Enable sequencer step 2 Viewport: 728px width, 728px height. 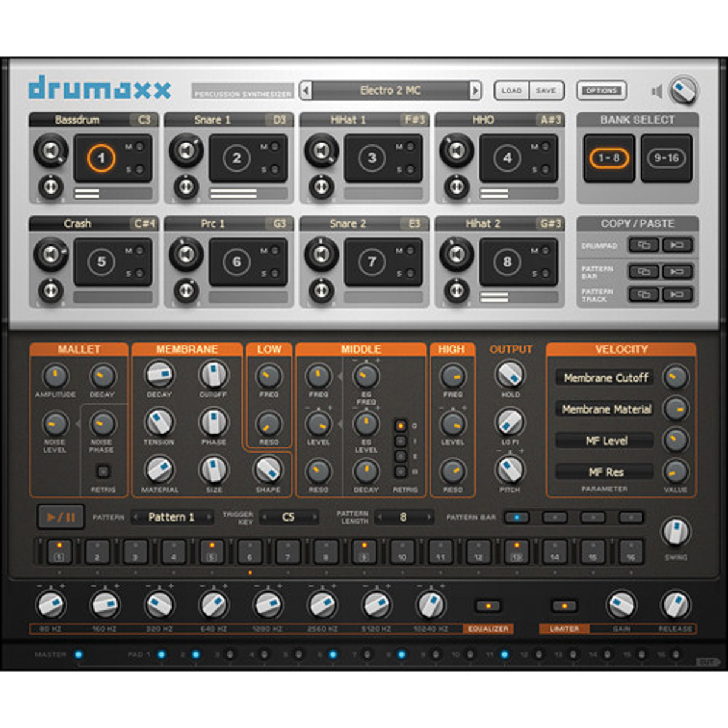point(97,551)
